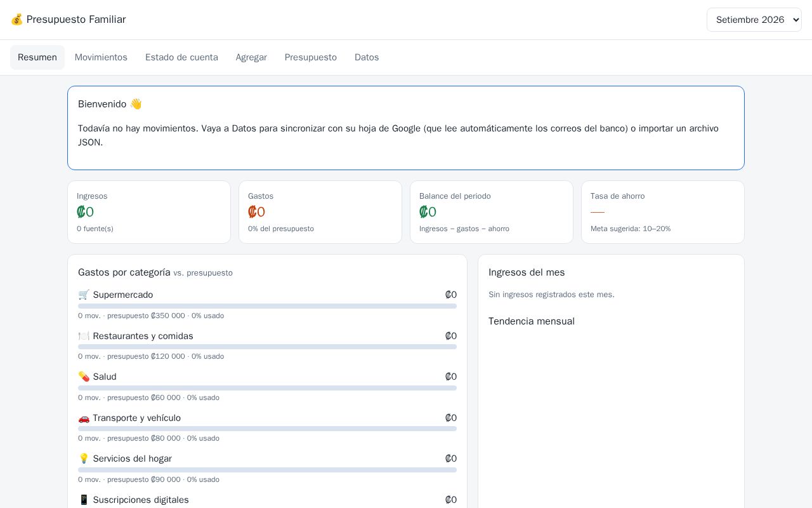Click 'presupuesto ₡350 000' detail text
The width and height of the screenshot is (812, 508).
146,316
